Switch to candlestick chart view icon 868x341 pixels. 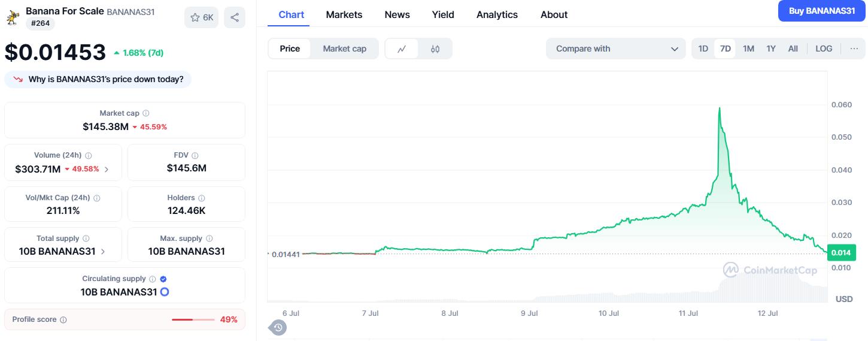pyautogui.click(x=435, y=49)
